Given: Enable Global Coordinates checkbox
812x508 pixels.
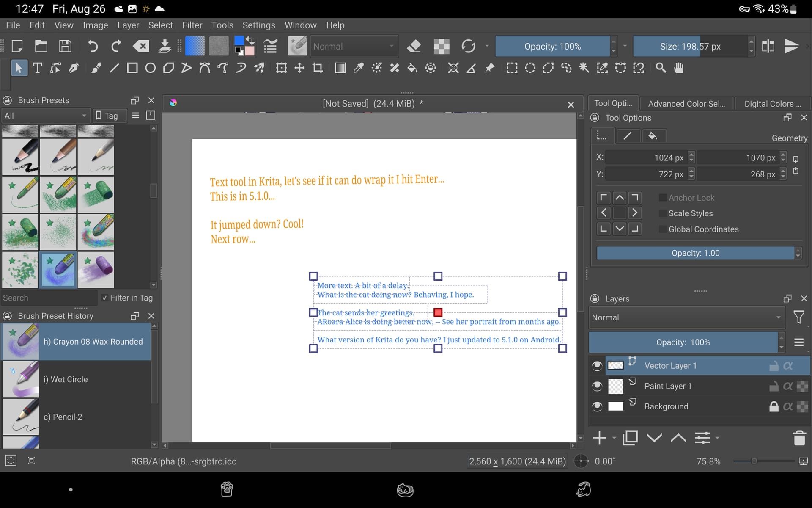Looking at the screenshot, I should click(663, 229).
